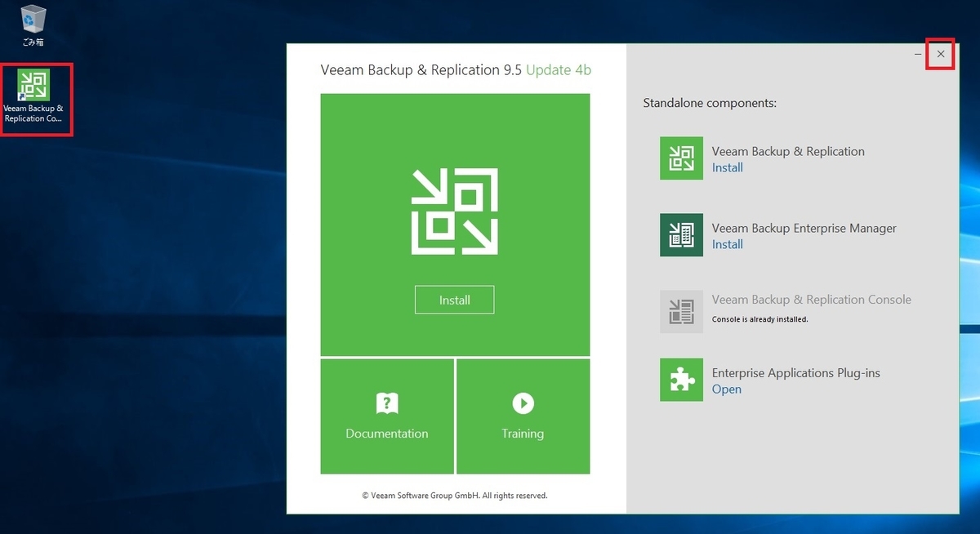Open the Training tile
The width and height of the screenshot is (980, 534).
coord(523,416)
